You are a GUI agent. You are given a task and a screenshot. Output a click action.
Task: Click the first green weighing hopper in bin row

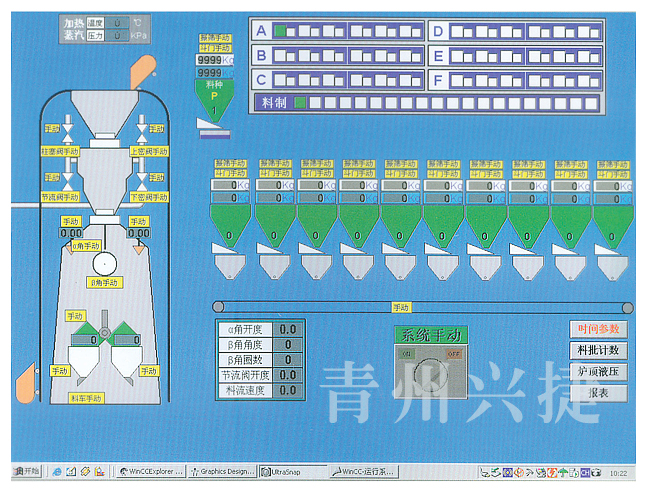(x=231, y=226)
